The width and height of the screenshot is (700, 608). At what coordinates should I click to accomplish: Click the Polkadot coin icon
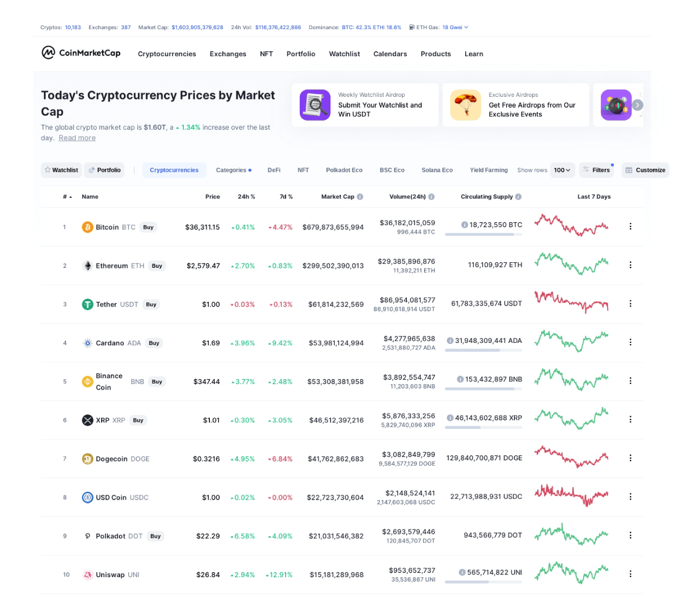[87, 536]
